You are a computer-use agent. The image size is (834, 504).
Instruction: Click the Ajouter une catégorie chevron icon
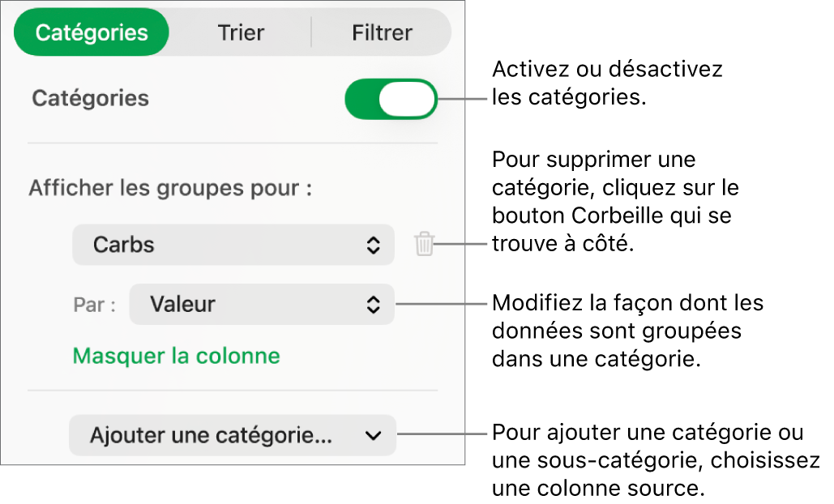click(374, 435)
